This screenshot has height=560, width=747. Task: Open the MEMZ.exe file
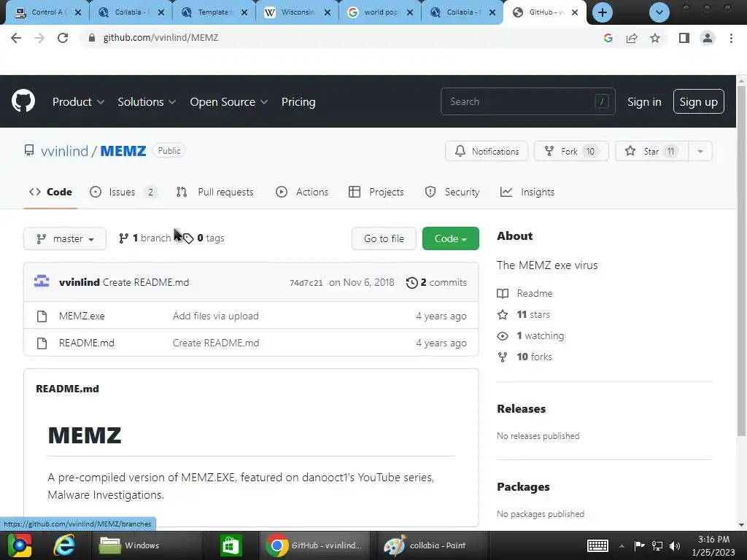pyautogui.click(x=82, y=316)
